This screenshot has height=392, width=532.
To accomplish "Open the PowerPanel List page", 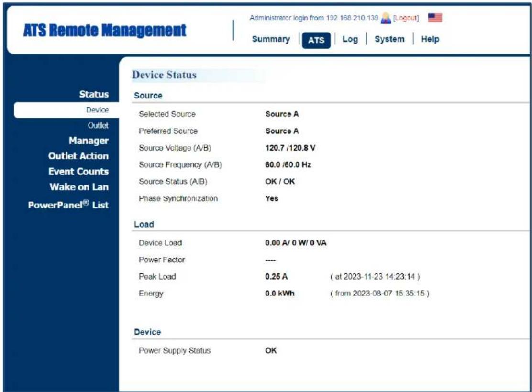I will [x=68, y=205].
